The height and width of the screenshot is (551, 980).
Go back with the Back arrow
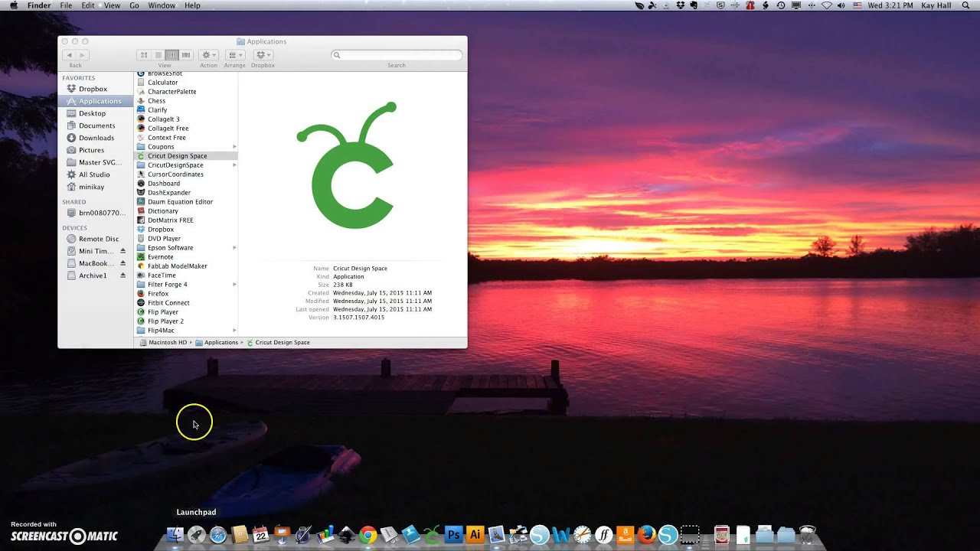pos(69,55)
